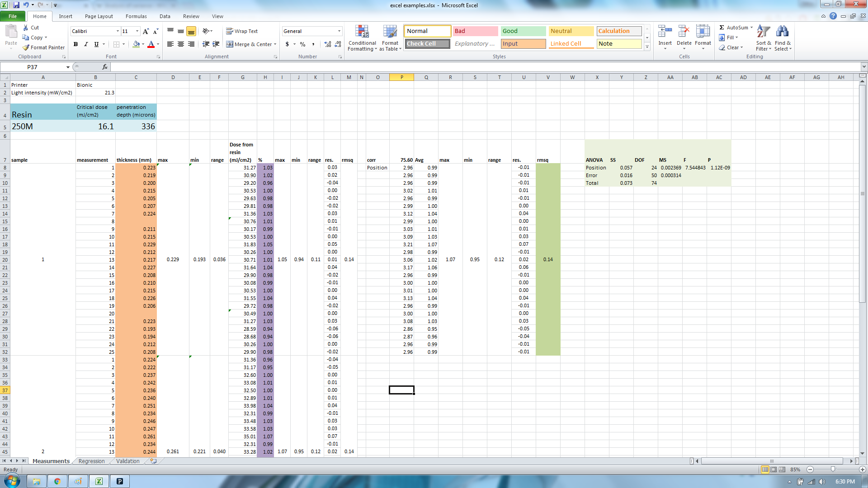Viewport: 868px width, 488px height.
Task: Apply the Good cell style
Action: tap(523, 31)
